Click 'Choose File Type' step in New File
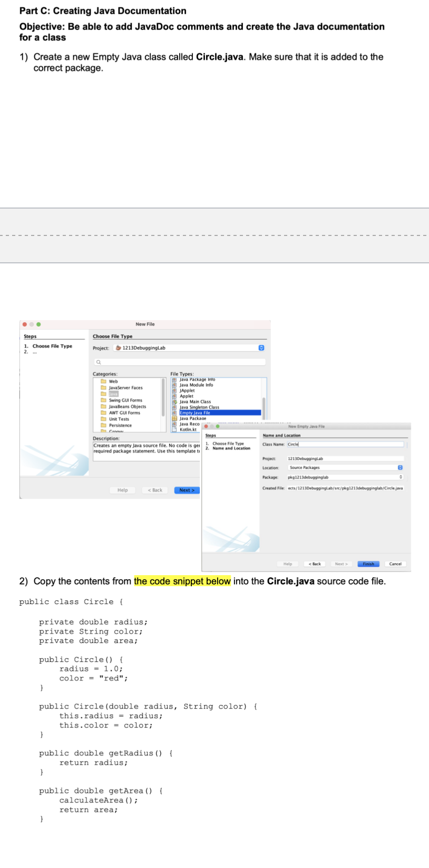 (52, 346)
